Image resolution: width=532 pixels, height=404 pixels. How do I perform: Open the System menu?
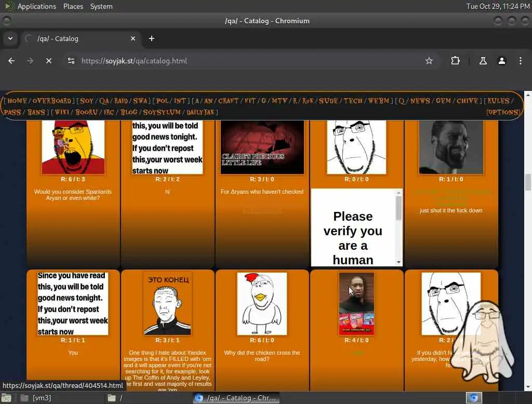[x=101, y=6]
